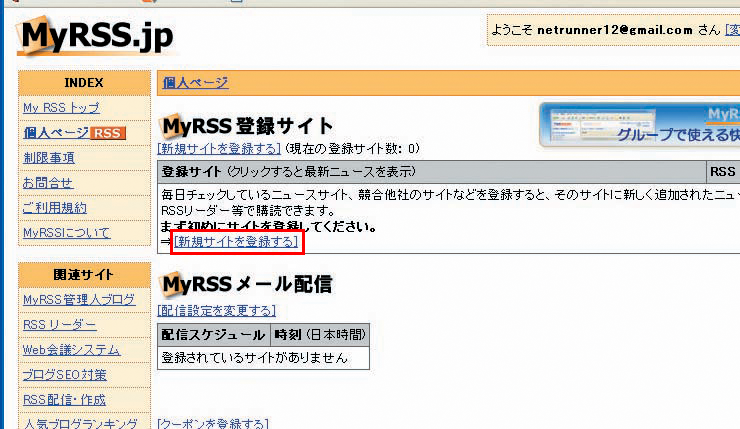
Task: Click the INDEX sidebar heading
Action: pos(84,83)
